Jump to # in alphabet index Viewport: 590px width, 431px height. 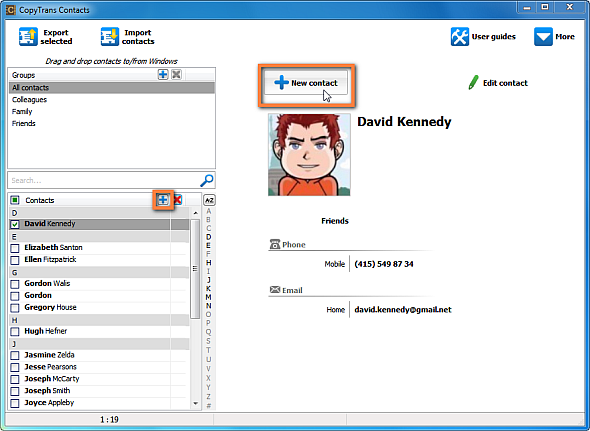(208, 406)
